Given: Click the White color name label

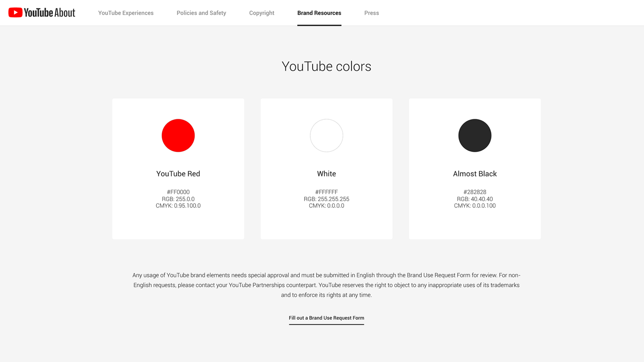Looking at the screenshot, I should click(x=327, y=174).
